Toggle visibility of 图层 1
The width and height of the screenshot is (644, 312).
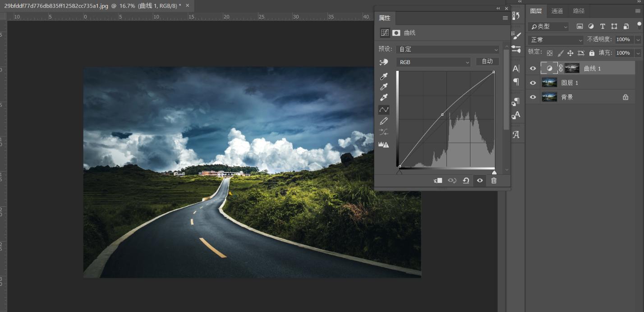coord(533,82)
